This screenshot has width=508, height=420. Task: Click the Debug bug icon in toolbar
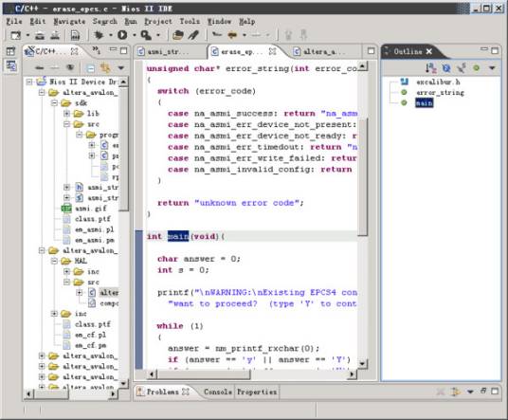(99, 35)
